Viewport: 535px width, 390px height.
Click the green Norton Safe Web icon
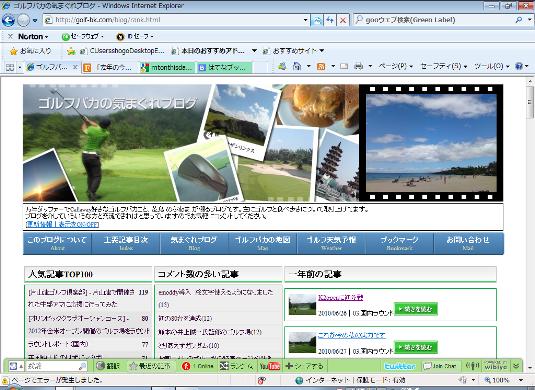coord(66,37)
